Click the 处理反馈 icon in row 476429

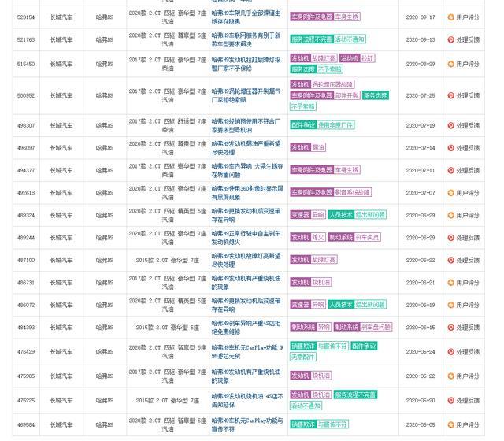point(451,352)
